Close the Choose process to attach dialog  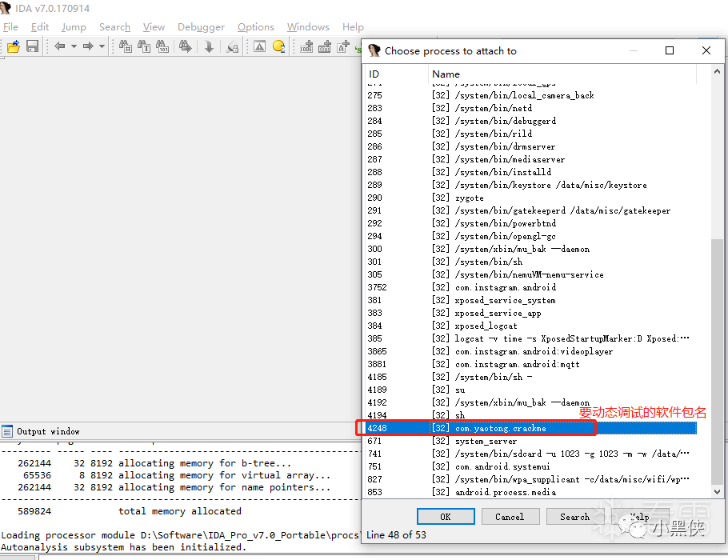tap(706, 50)
